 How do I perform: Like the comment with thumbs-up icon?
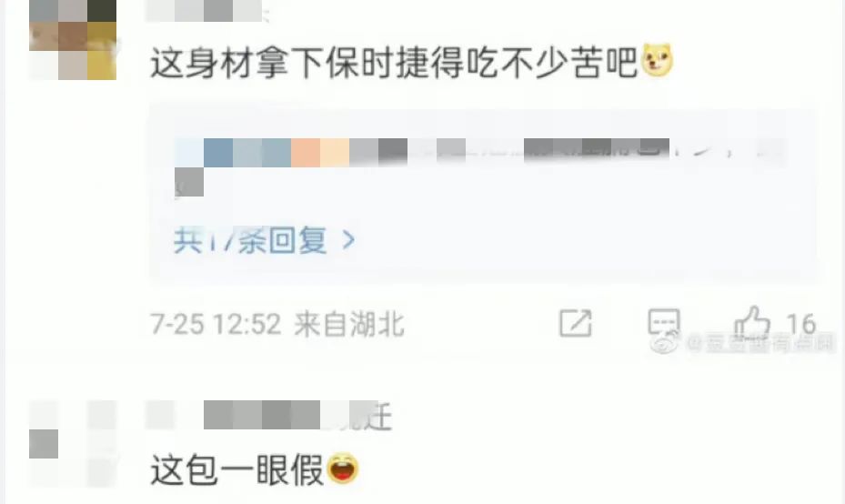tap(752, 322)
